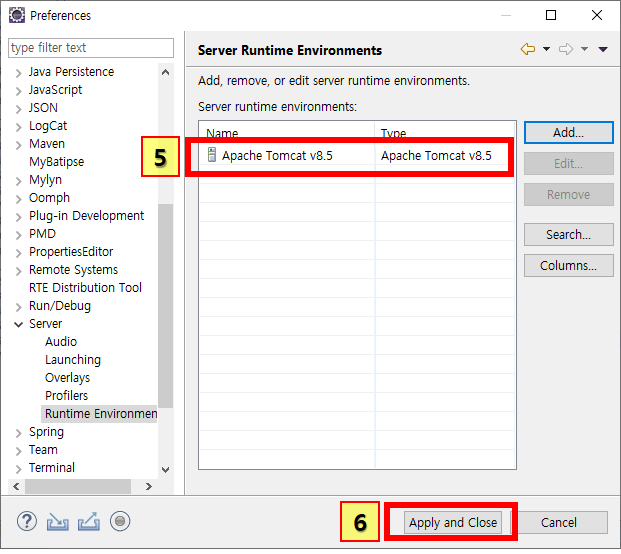Select Overlays under Server
The image size is (621, 554).
pyautogui.click(x=67, y=377)
